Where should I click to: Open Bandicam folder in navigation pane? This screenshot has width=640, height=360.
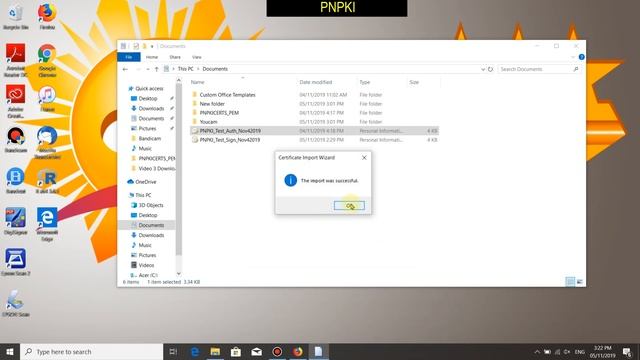pos(149,139)
